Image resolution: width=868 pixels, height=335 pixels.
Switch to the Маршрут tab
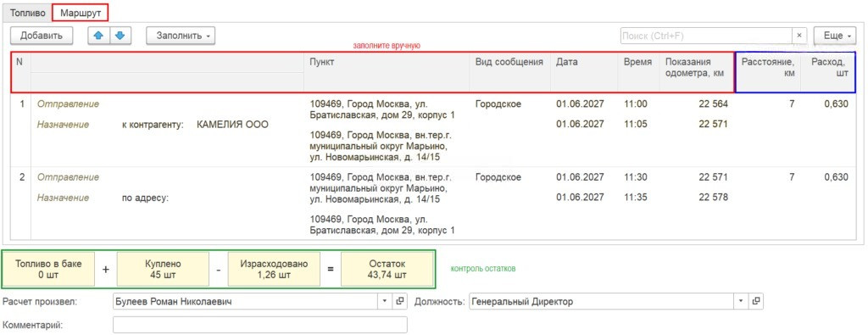point(81,12)
